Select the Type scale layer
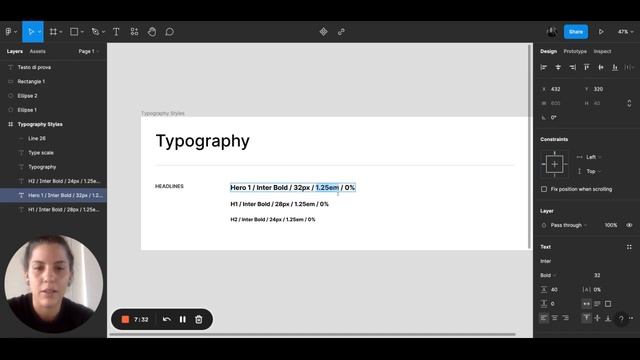 (53, 153)
